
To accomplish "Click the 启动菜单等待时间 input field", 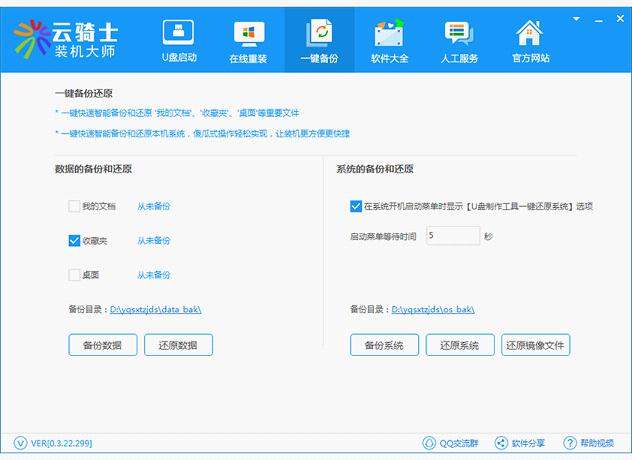I will tap(452, 235).
